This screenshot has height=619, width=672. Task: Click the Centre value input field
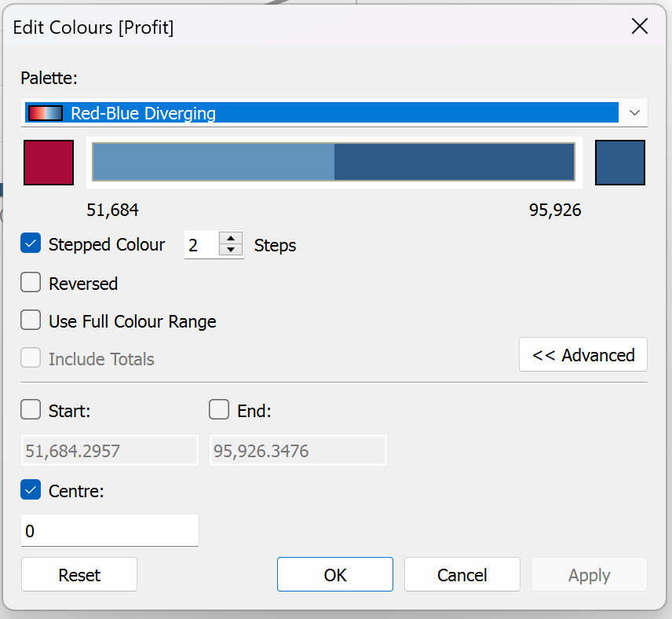[x=109, y=531]
